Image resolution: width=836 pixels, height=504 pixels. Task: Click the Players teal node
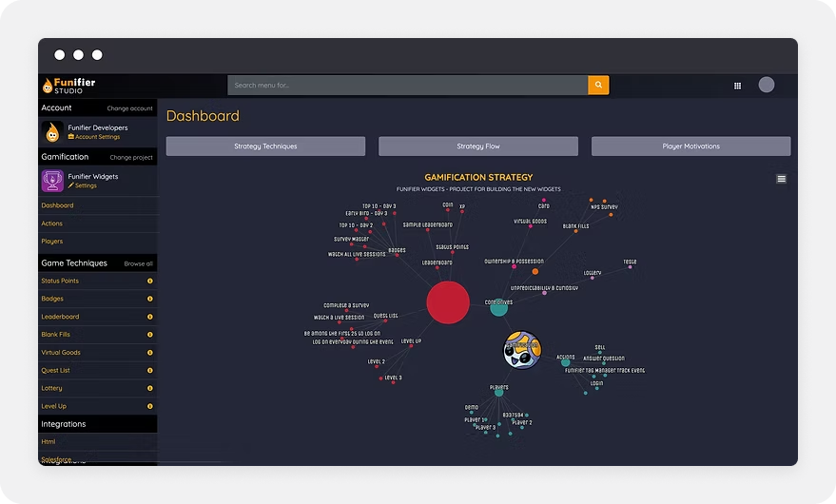point(498,393)
